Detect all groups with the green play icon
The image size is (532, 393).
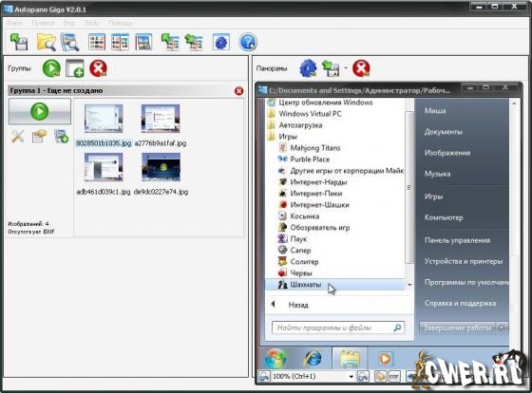51,68
